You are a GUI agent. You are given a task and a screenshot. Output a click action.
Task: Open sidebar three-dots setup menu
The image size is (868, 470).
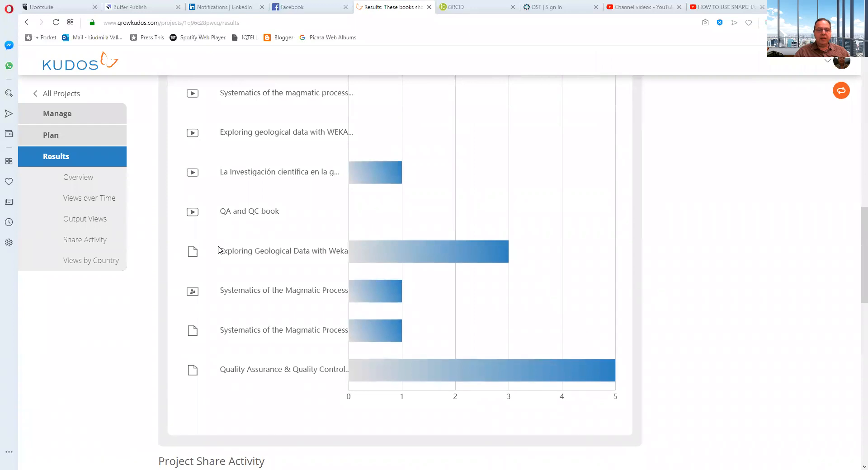click(9, 452)
